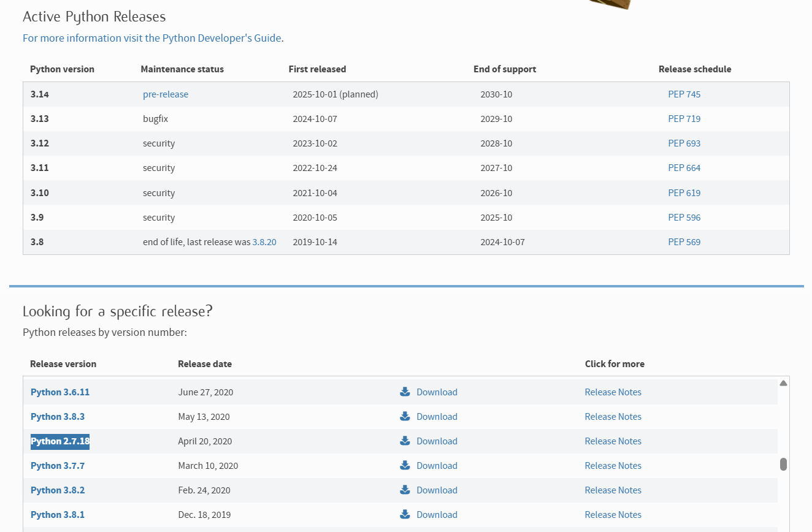The image size is (812, 532).
Task: Click the Release schedule column header
Action: (695, 69)
